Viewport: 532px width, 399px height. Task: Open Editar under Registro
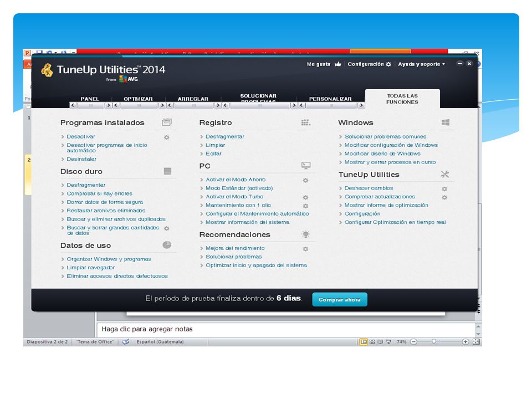[213, 154]
